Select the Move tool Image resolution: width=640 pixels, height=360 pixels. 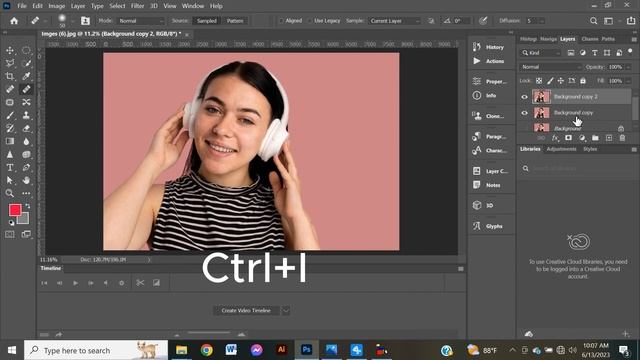point(10,50)
